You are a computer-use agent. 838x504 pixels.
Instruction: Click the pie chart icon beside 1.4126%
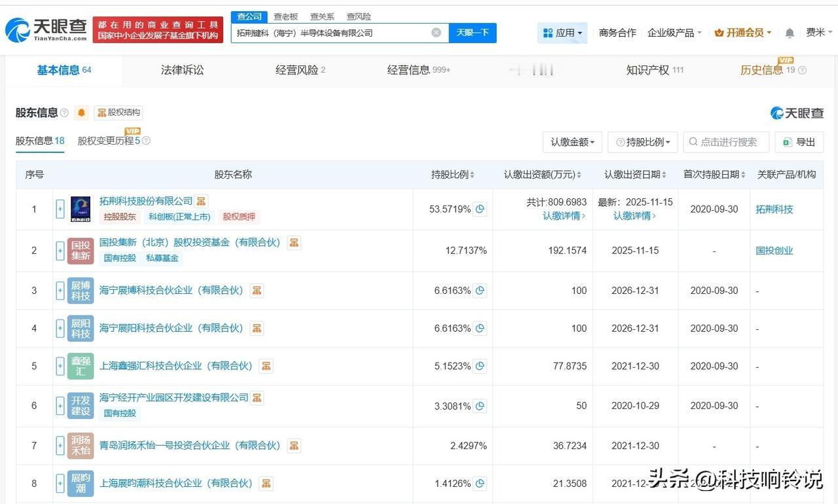(480, 484)
